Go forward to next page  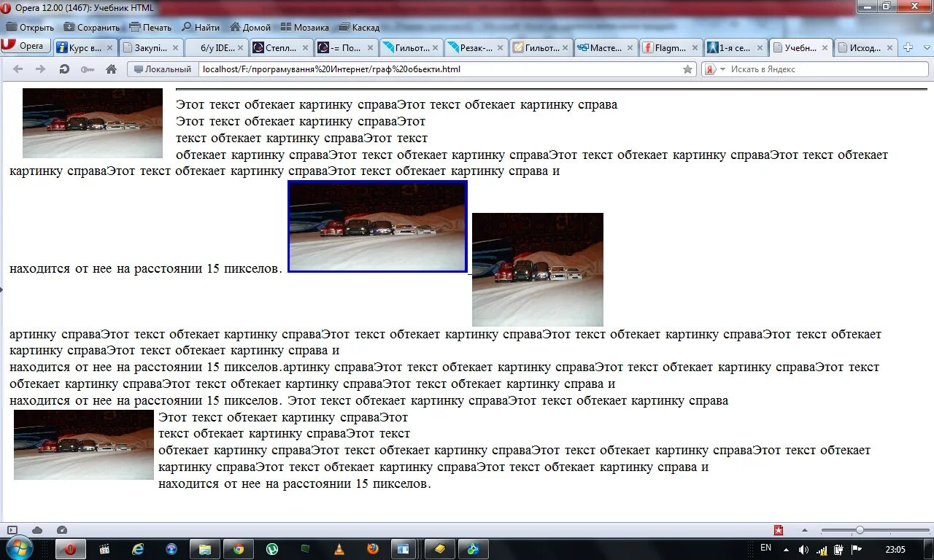tap(40, 69)
